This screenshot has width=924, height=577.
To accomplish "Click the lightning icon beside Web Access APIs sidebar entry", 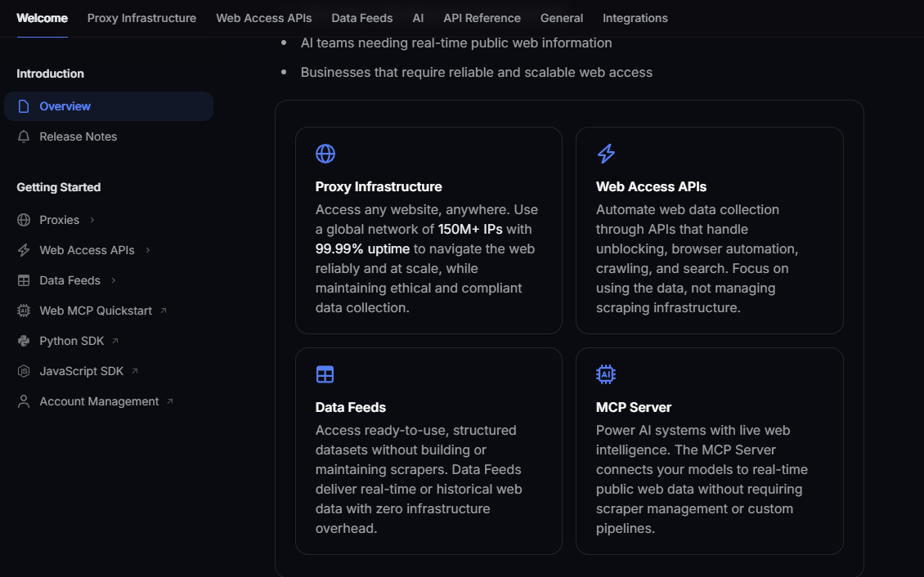I will tap(25, 250).
